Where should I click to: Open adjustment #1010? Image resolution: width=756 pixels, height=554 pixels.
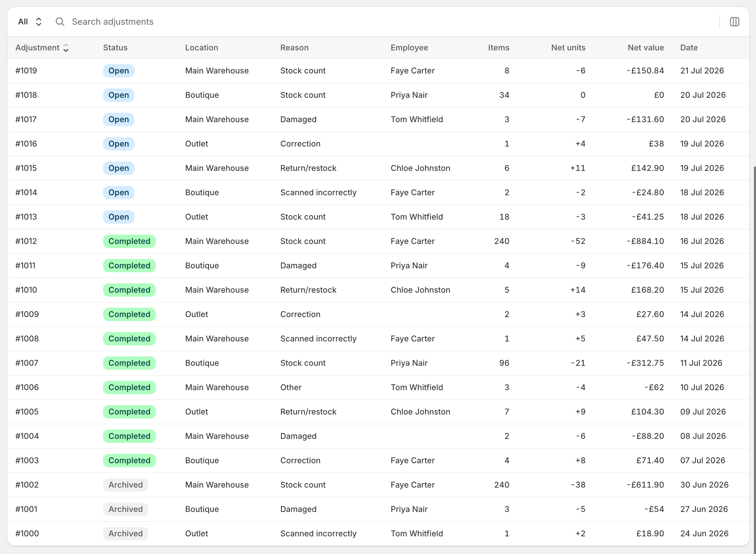pos(378,290)
